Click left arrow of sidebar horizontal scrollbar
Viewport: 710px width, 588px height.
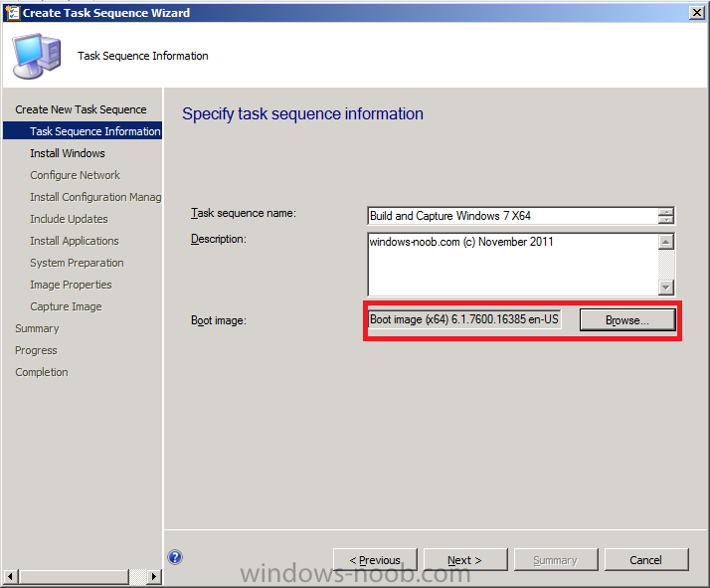coord(11,577)
